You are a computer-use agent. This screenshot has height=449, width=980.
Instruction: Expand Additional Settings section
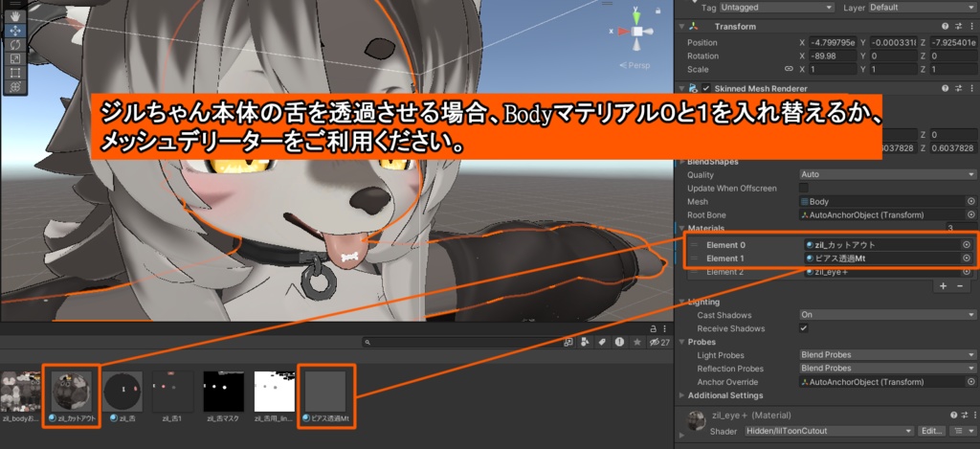(x=682, y=395)
